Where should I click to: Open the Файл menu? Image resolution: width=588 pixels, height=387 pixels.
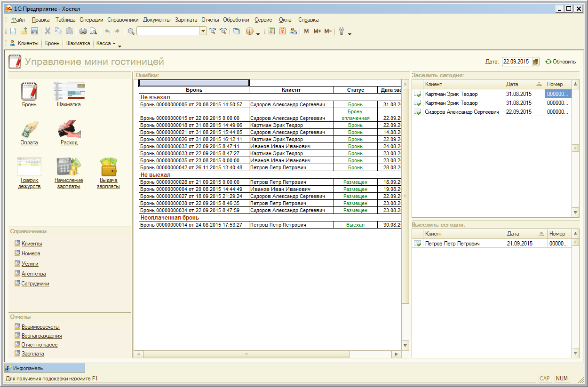(x=18, y=20)
